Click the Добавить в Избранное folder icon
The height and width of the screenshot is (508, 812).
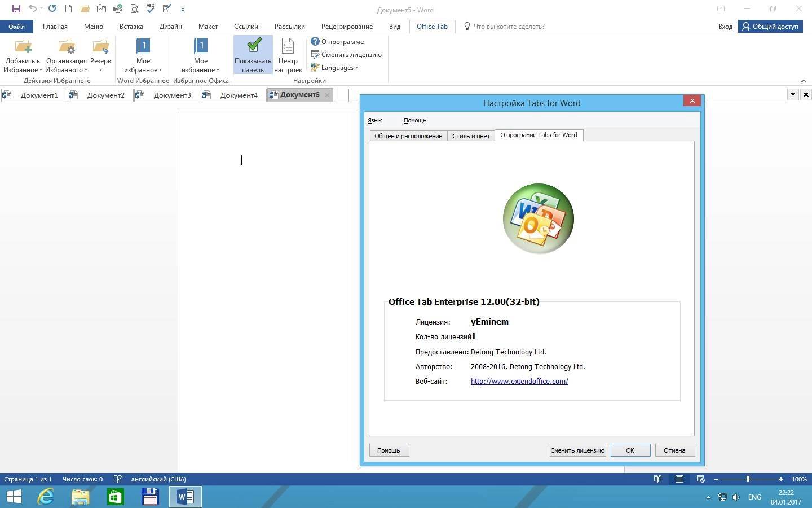(23, 46)
